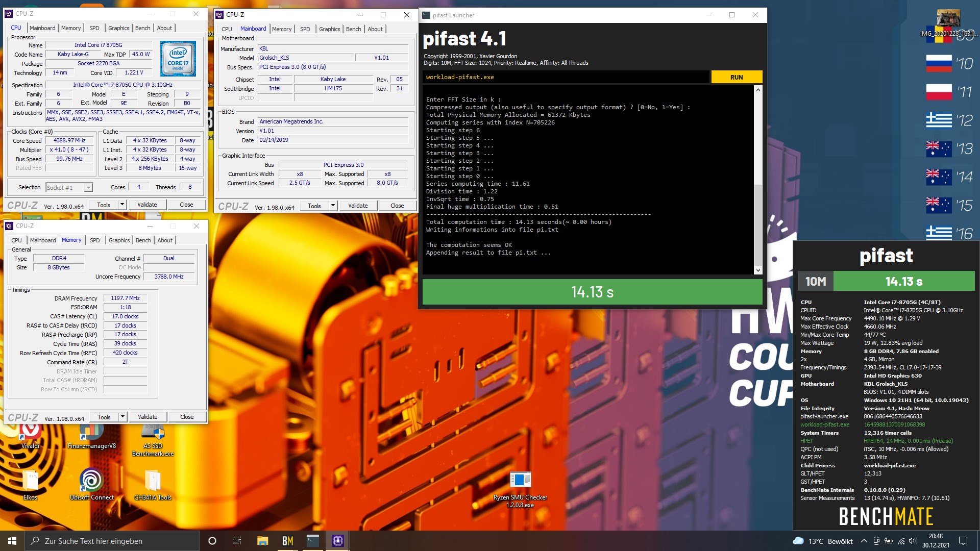Open Memory tab in CPU-Z Mainboard window
The height and width of the screenshot is (551, 980).
282,29
